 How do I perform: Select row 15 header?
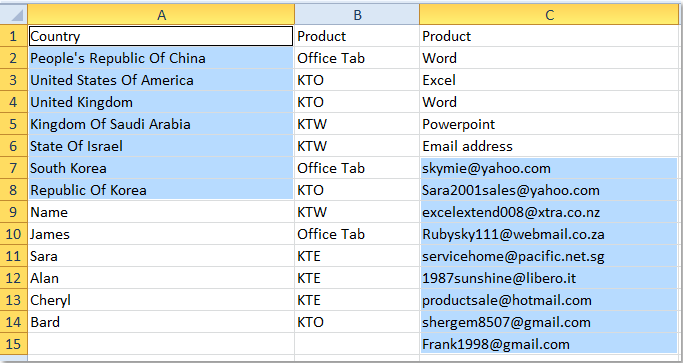pyautogui.click(x=14, y=344)
